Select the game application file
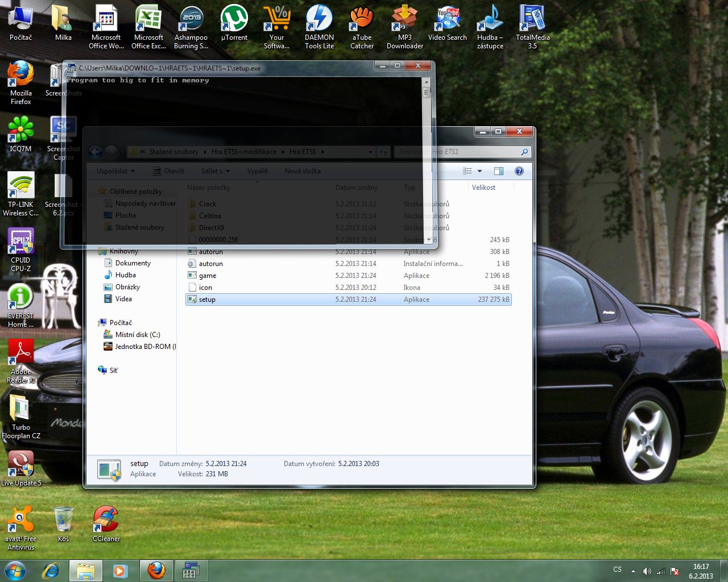728x582 pixels. pos(208,276)
